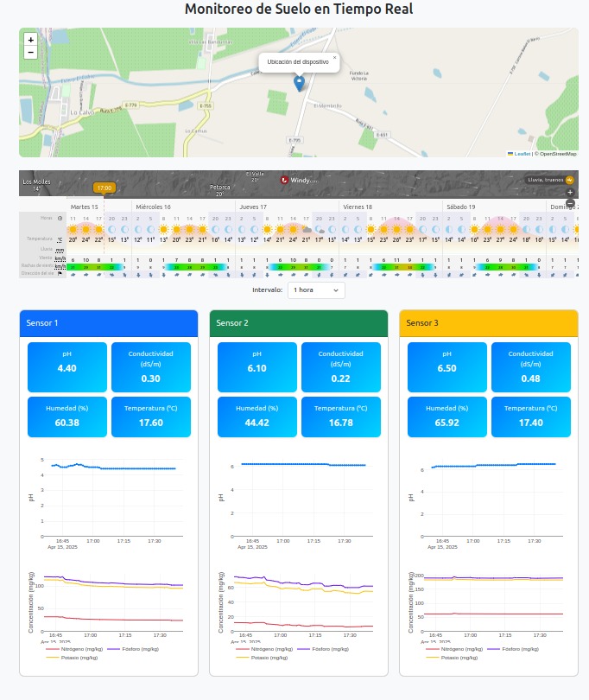Select Viernes 18 in the forecast
The height and width of the screenshot is (700, 589).
[358, 207]
